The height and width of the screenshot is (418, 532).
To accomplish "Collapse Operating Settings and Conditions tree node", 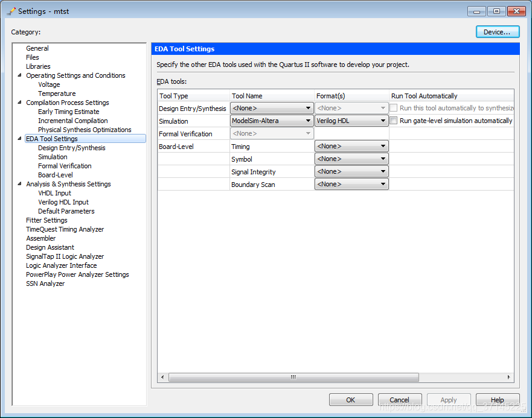I will pos(20,75).
